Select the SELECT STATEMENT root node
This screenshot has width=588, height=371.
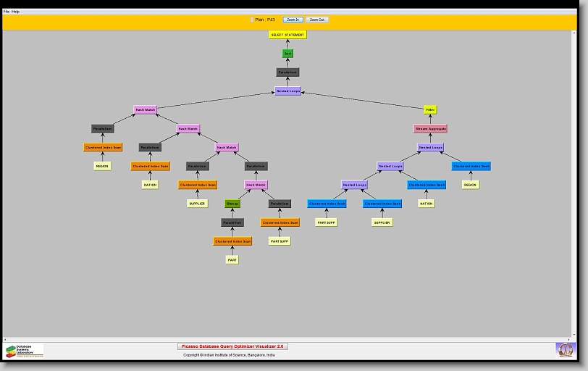coord(287,35)
